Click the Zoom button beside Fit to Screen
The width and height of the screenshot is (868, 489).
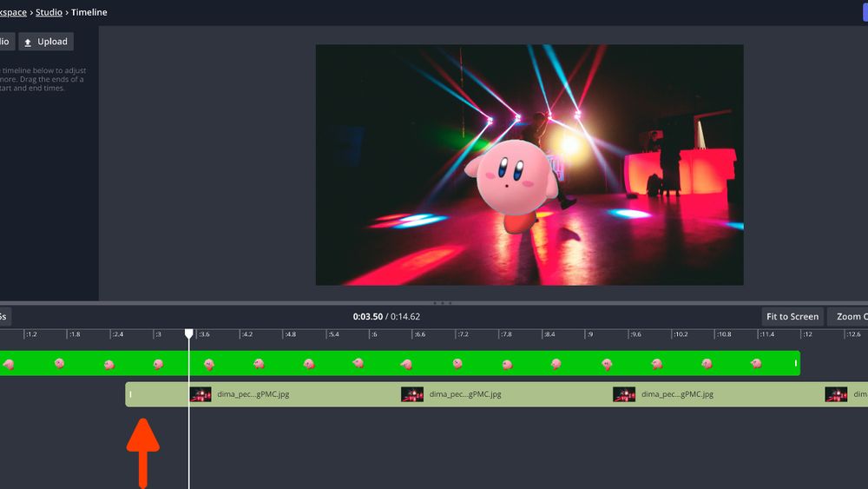click(849, 317)
